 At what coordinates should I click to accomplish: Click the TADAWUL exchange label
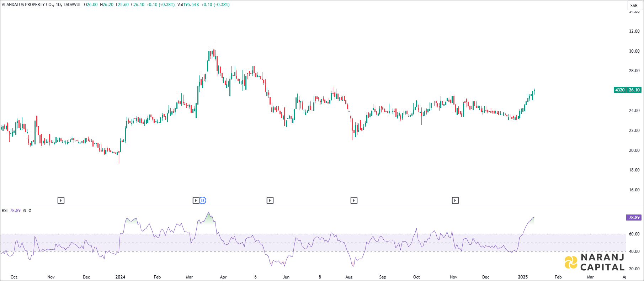click(x=72, y=5)
